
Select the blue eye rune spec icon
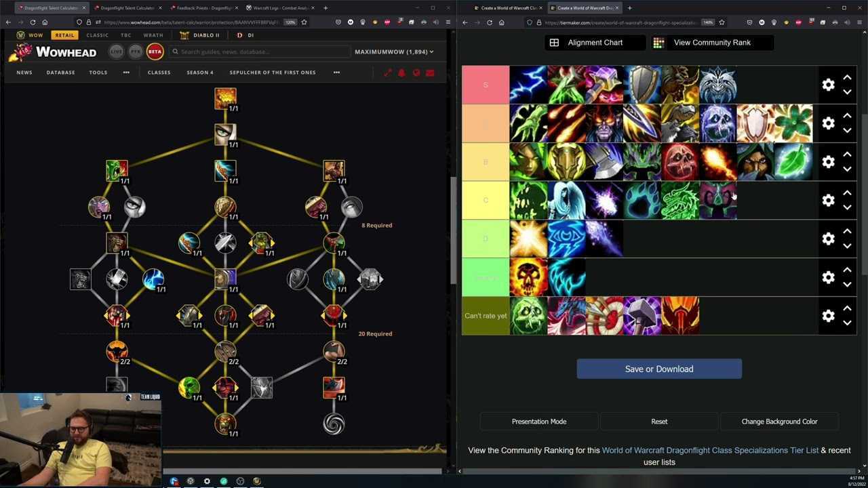pyautogui.click(x=566, y=239)
